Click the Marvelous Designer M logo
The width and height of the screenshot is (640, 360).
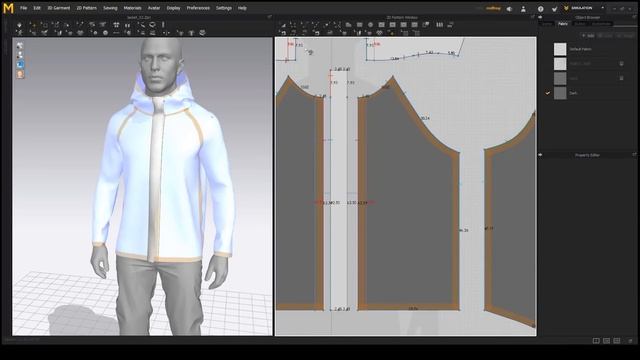[x=8, y=8]
